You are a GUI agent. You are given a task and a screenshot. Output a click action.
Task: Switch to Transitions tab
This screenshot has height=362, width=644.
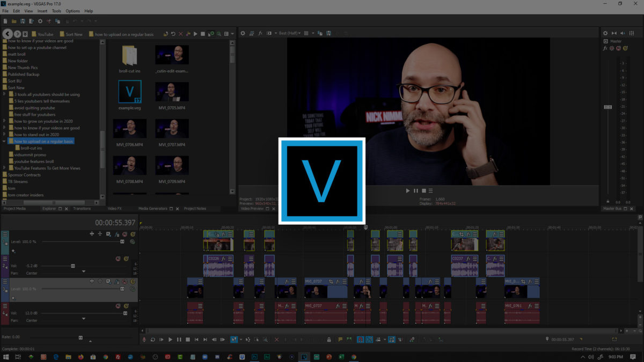tap(82, 209)
